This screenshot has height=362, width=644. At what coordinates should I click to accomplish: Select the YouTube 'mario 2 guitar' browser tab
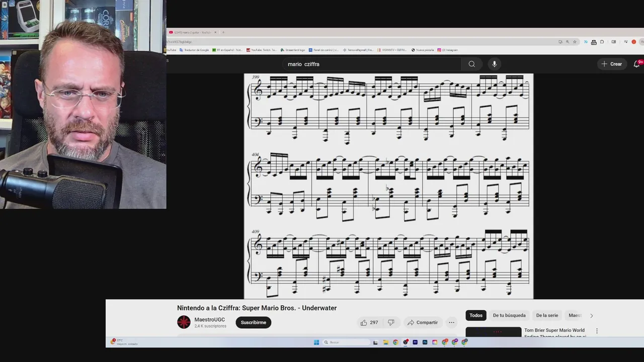pos(193,32)
